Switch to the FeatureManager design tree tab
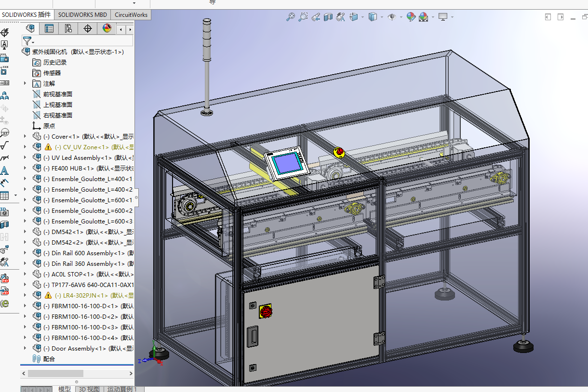The height and width of the screenshot is (392, 588). [30, 28]
